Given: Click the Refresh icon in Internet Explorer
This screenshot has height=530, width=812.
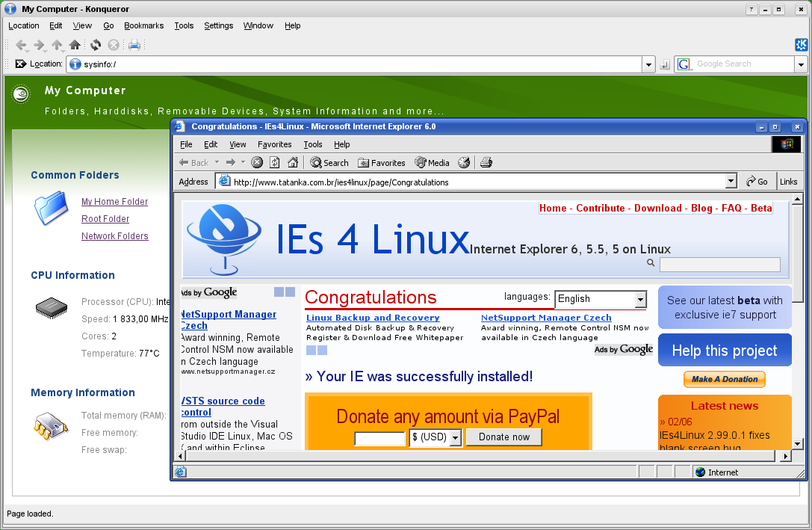Looking at the screenshot, I should [275, 162].
